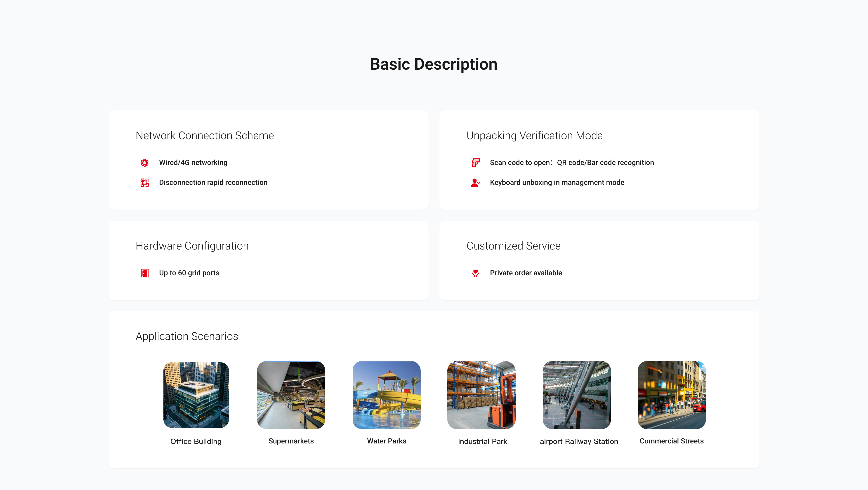
Task: Click the Wired/4G networking icon
Action: pyautogui.click(x=145, y=163)
